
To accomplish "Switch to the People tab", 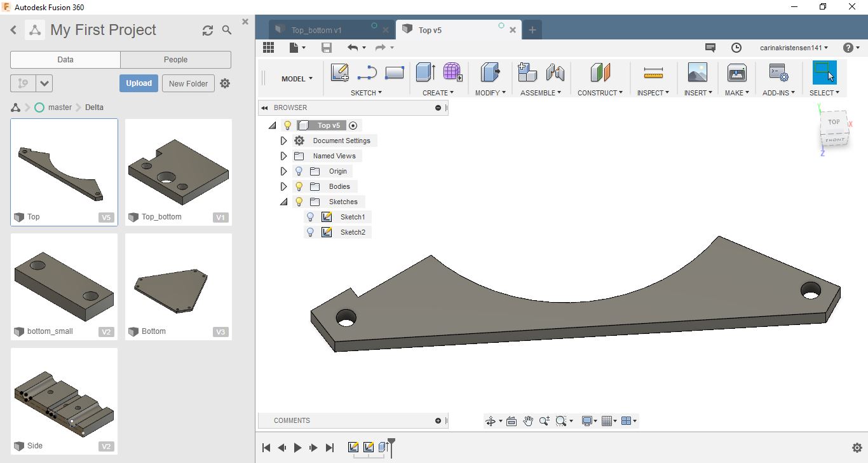I will 175,60.
